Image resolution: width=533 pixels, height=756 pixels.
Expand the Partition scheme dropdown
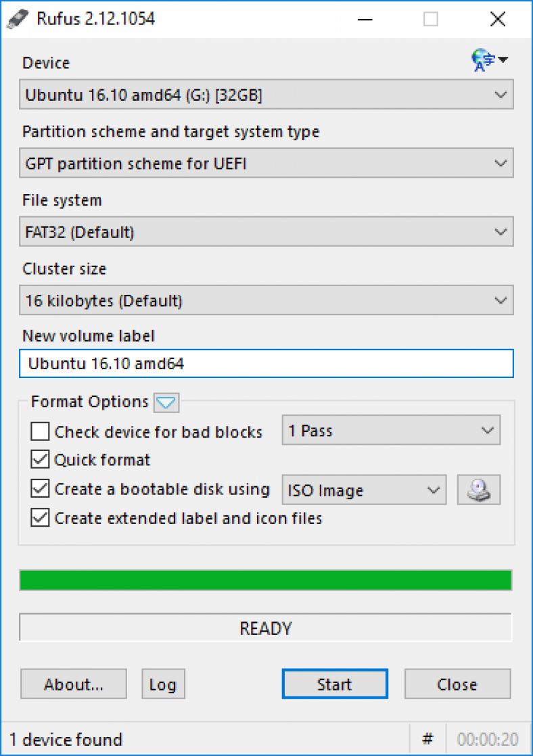pyautogui.click(x=266, y=164)
